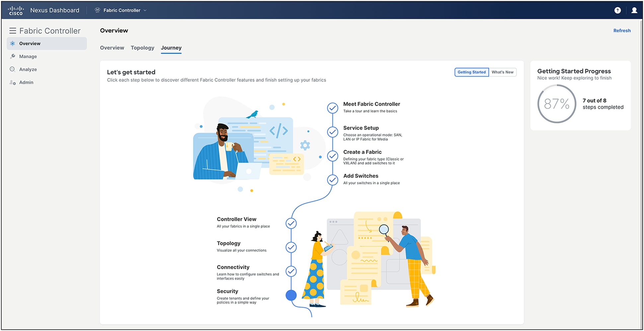
Task: Open the Connectivity step title
Action: coord(233,267)
